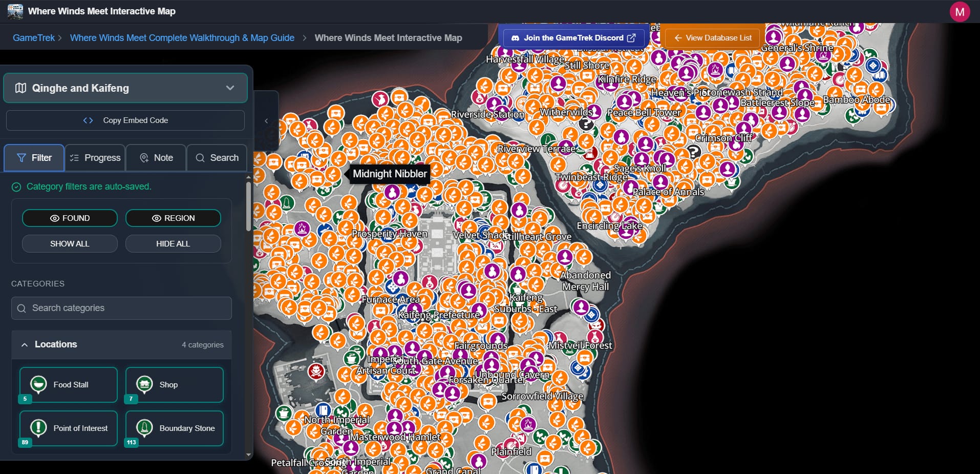980x474 pixels.
Task: Click the Boundary Stone category icon
Action: 144,428
